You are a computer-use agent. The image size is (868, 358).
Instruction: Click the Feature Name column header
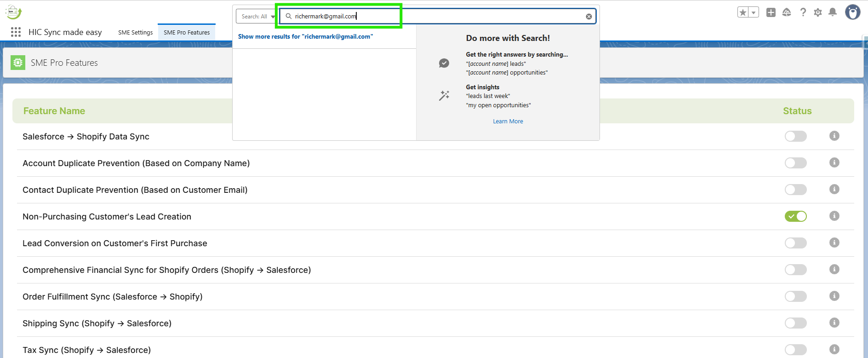(x=54, y=111)
